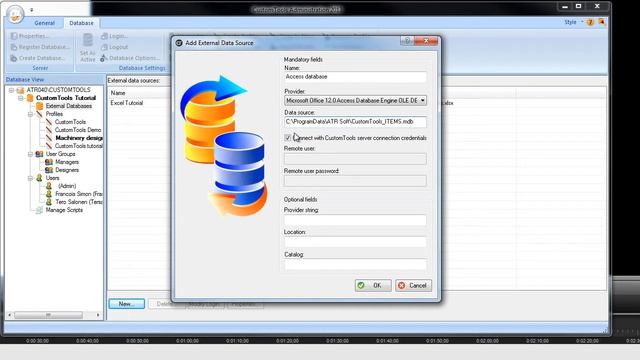Click the Remote user field
The height and width of the screenshot is (360, 640).
click(x=355, y=159)
